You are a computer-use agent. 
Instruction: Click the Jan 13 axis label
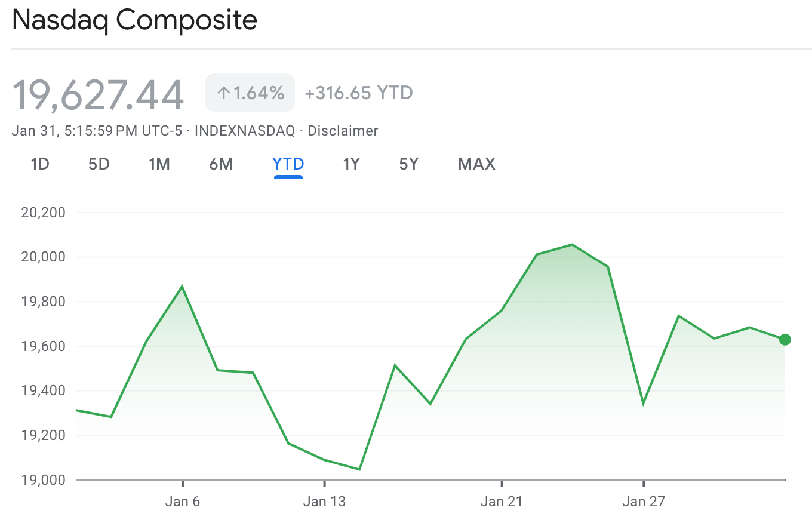pyautogui.click(x=324, y=502)
